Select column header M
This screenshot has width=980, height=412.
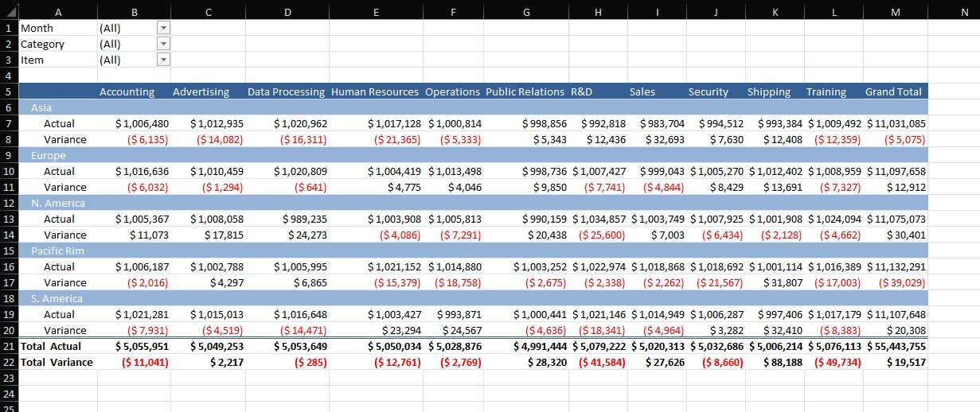click(895, 12)
